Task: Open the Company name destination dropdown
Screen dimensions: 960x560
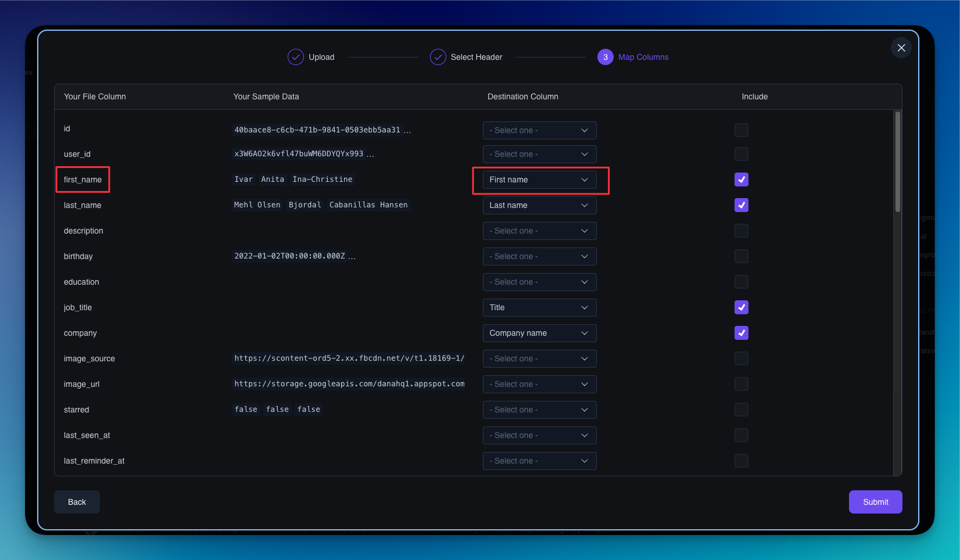Action: 540,333
